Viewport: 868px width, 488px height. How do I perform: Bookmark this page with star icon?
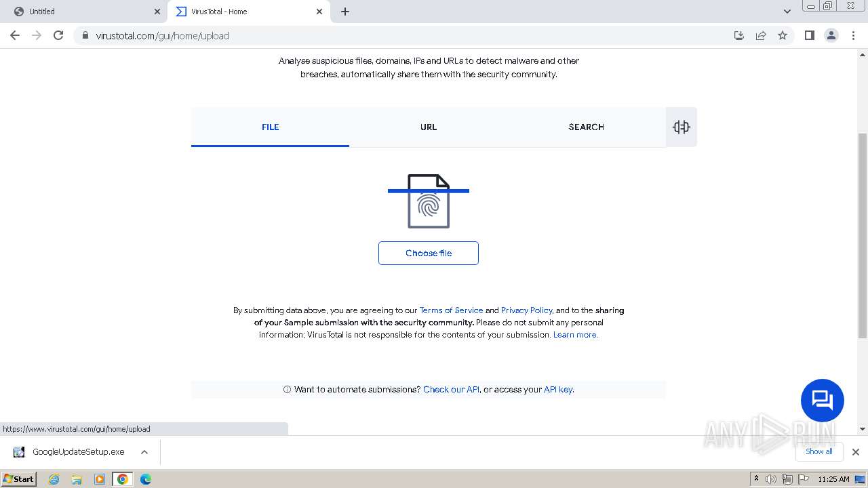coord(783,35)
